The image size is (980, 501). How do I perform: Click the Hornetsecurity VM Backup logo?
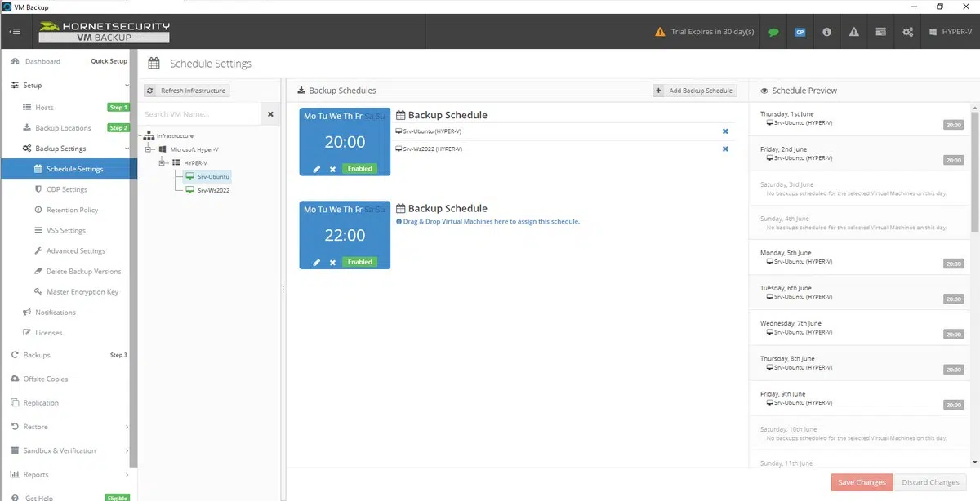104,32
